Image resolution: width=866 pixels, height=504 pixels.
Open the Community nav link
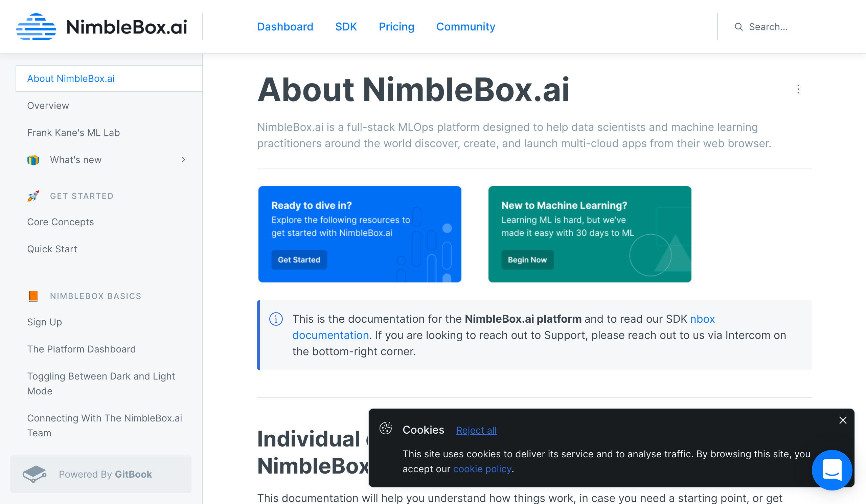coord(465,27)
